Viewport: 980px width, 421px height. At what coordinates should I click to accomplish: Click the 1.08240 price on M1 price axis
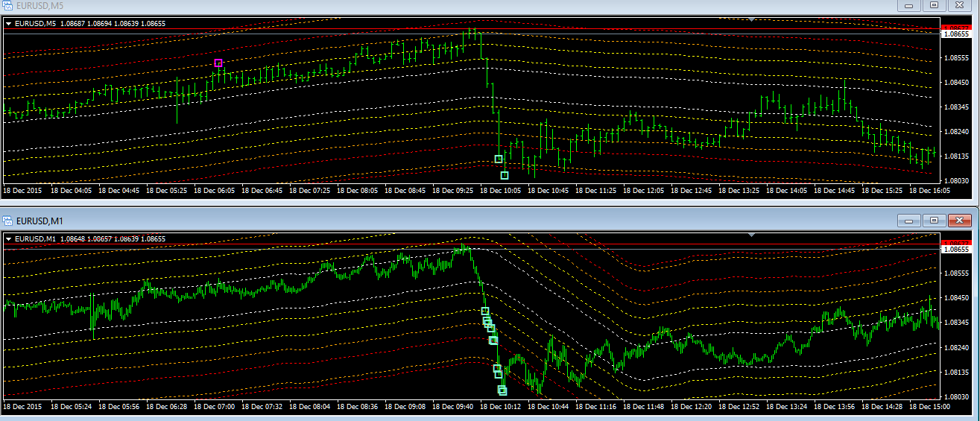coord(956,347)
